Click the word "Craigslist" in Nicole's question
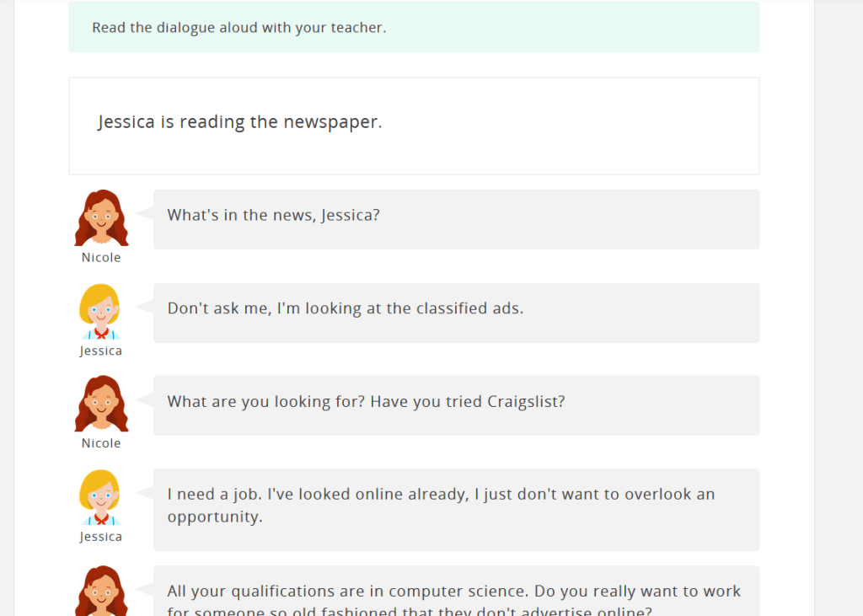This screenshot has width=863, height=616. click(526, 402)
